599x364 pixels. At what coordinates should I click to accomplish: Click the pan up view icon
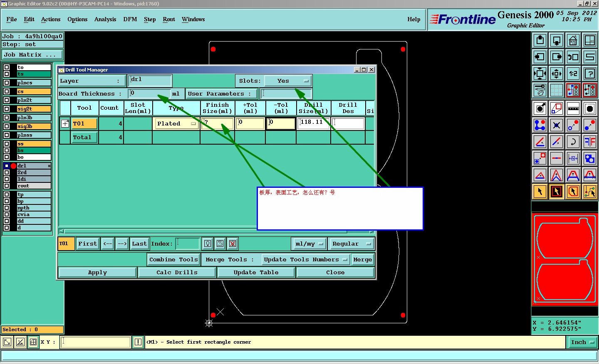540,40
